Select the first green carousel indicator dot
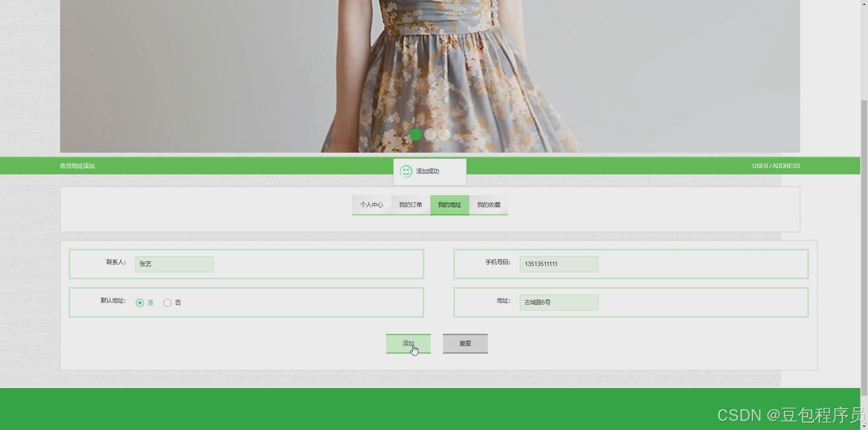This screenshot has width=868, height=430. (415, 134)
